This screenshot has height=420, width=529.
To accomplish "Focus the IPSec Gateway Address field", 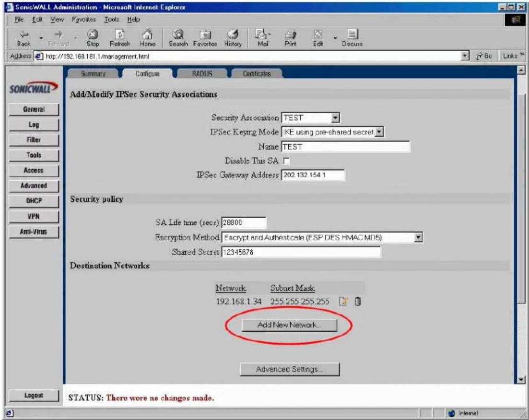I will point(313,175).
